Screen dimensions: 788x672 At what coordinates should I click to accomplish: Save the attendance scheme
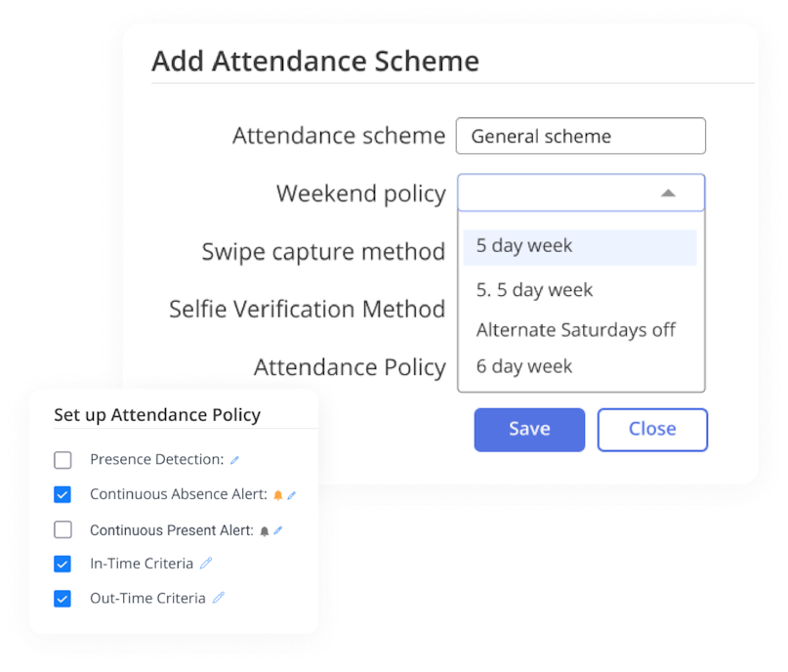point(529,429)
